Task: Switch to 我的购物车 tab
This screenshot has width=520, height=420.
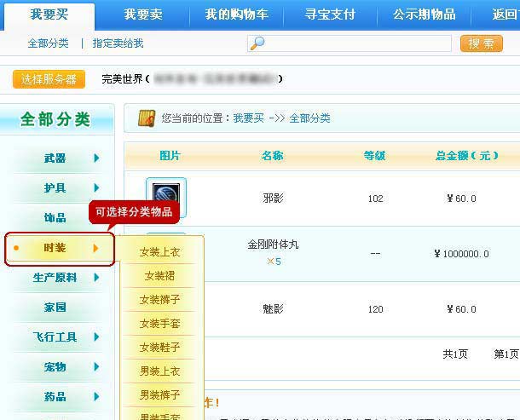Action: pos(235,14)
